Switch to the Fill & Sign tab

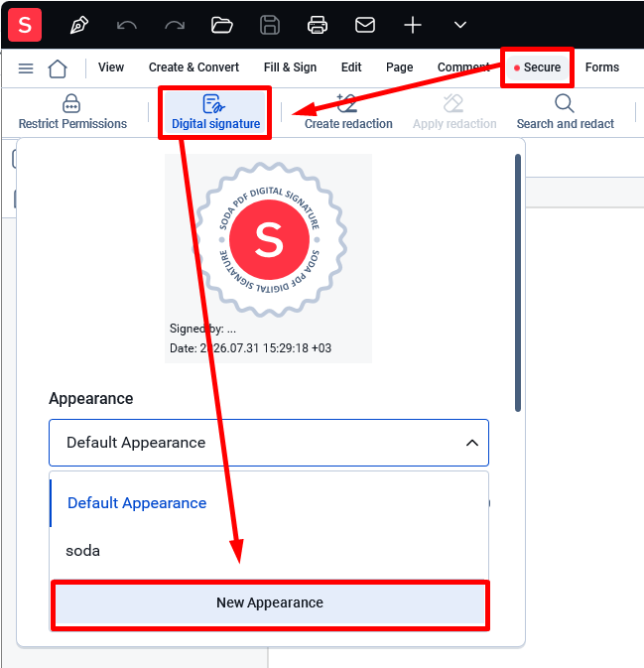[x=290, y=67]
